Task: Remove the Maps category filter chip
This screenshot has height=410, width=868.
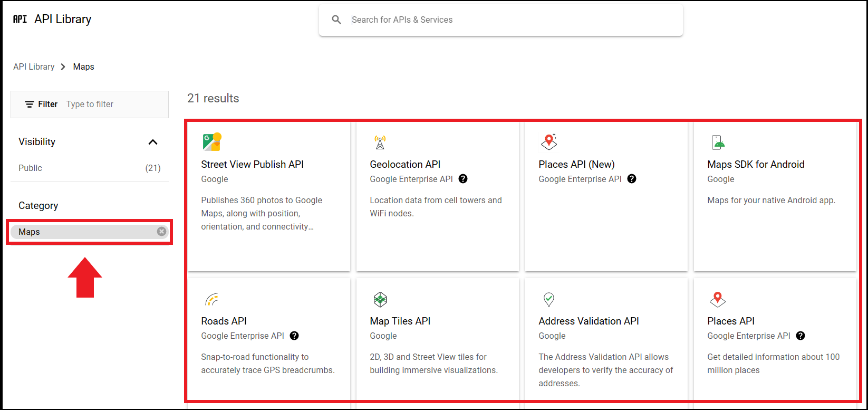Action: coord(161,232)
